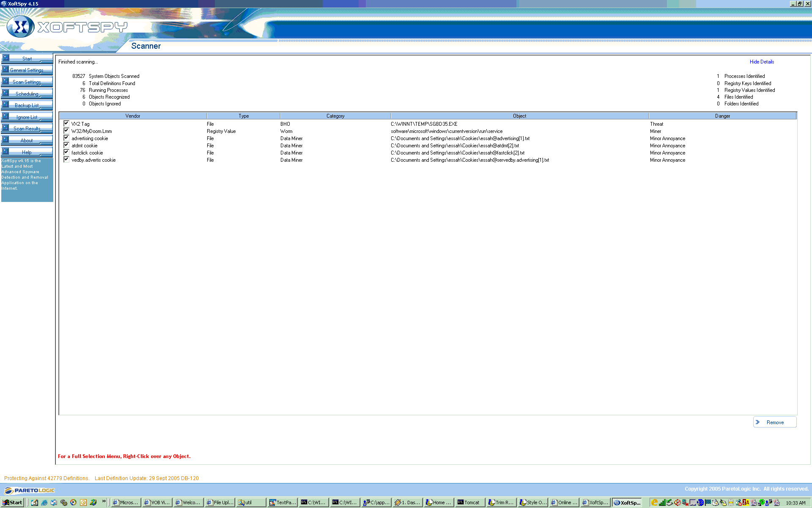Image resolution: width=812 pixels, height=508 pixels.
Task: Uncheck the VX2 Tag entry checkbox
Action: tap(66, 123)
